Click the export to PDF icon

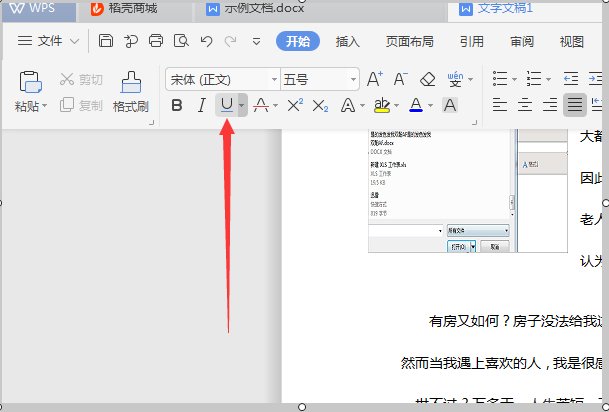coord(130,41)
